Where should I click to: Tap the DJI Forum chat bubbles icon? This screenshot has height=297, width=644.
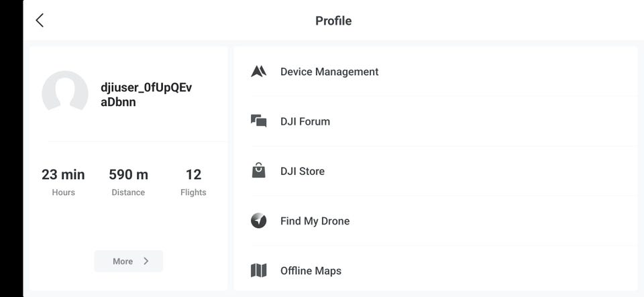pyautogui.click(x=259, y=121)
